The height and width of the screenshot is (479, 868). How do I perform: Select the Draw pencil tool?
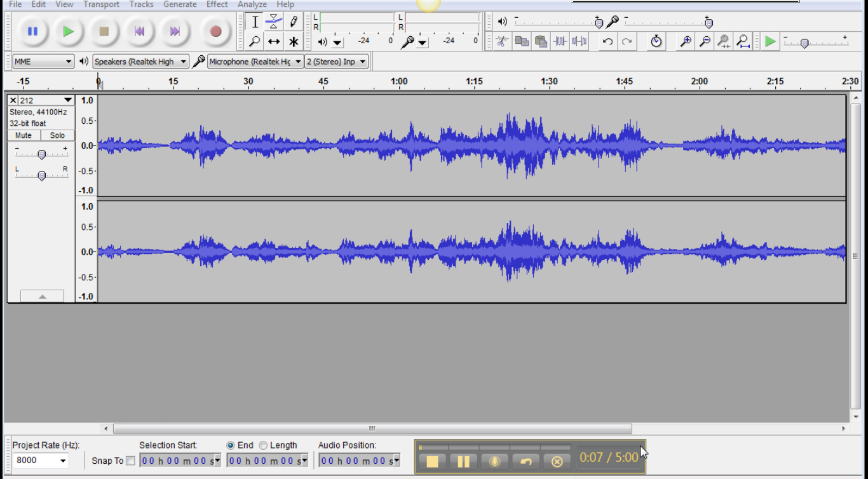coord(293,22)
